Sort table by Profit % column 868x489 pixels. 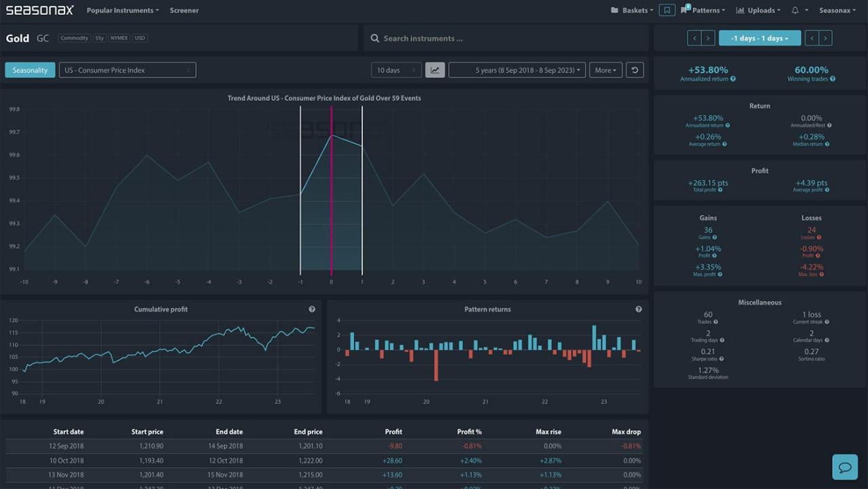(469, 431)
